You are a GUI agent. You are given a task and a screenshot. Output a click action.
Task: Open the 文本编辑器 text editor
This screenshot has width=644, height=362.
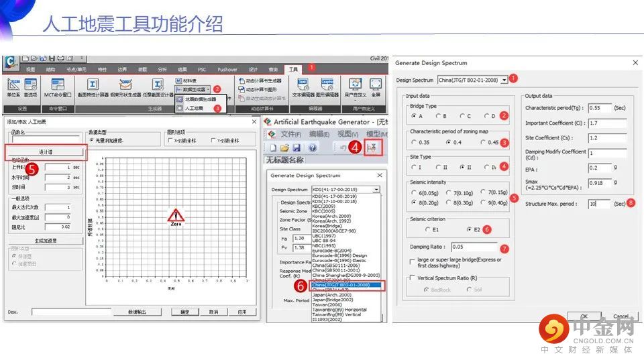click(303, 88)
